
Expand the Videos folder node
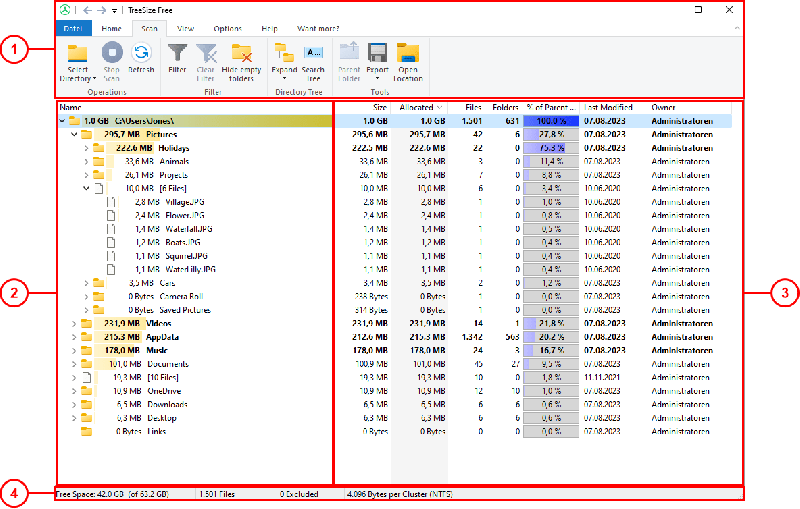[x=74, y=323]
